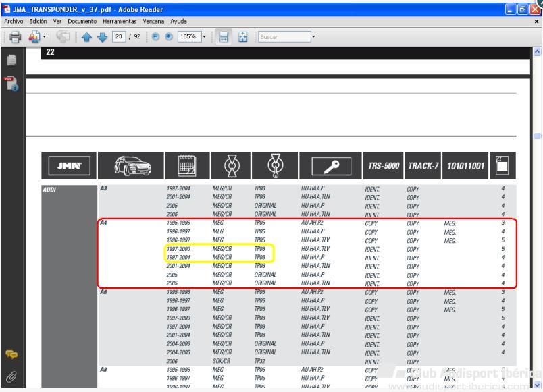Open the Archivo menu
The height and width of the screenshot is (392, 543).
click(14, 21)
